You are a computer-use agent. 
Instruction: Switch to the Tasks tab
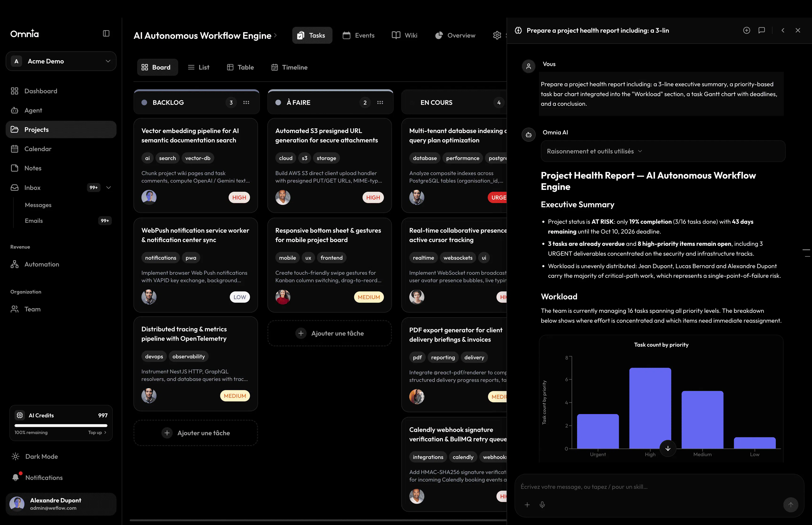click(312, 35)
